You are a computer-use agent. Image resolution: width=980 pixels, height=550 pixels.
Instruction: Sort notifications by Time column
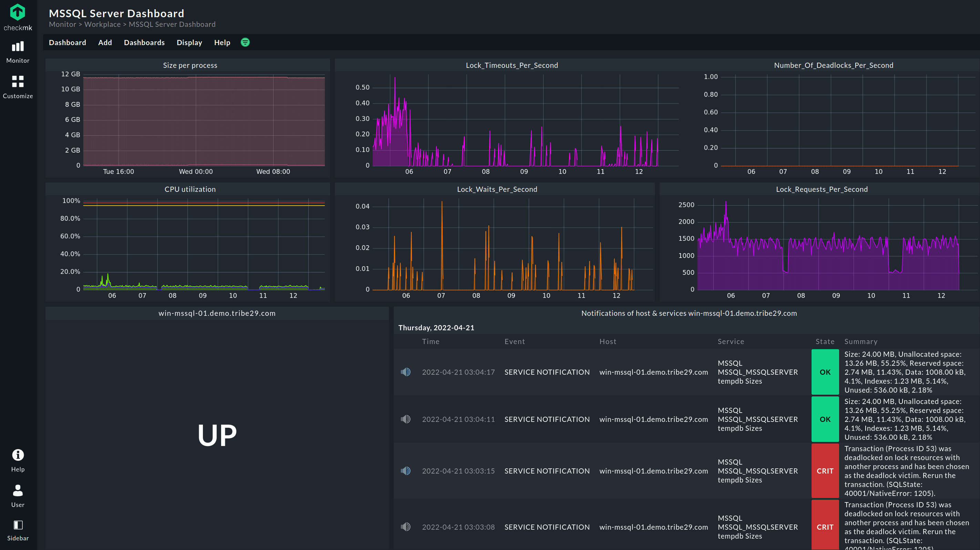click(431, 342)
